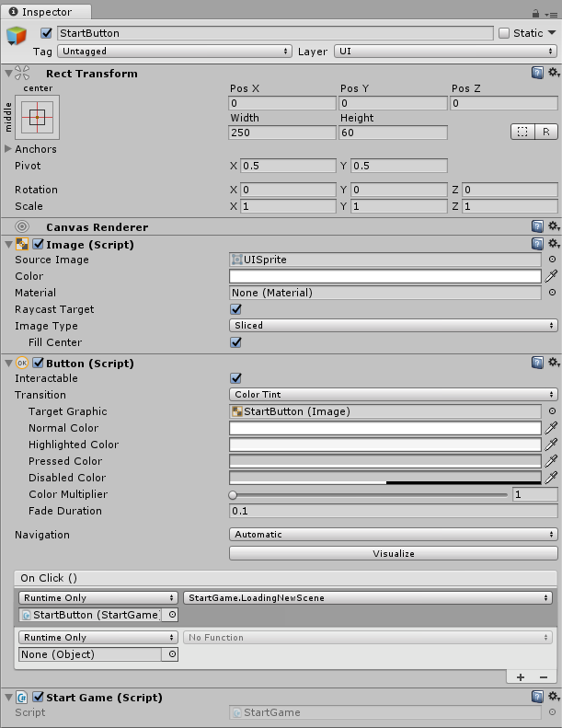The width and height of the screenshot is (562, 728).
Task: Open the Material object picker
Action: [552, 293]
